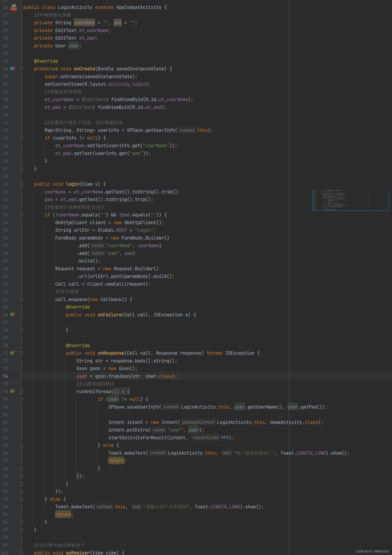
Task: Click line number 26 in the gutter
Action: coord(5,7)
